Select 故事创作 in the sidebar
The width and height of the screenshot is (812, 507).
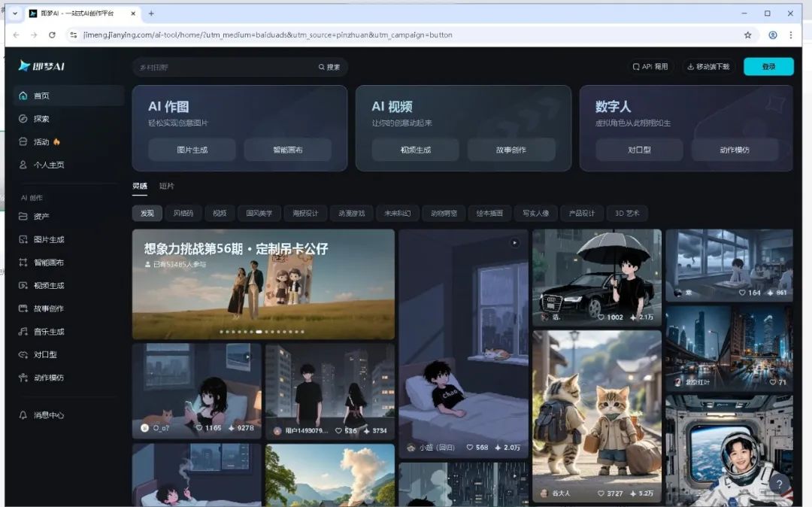pyautogui.click(x=43, y=308)
